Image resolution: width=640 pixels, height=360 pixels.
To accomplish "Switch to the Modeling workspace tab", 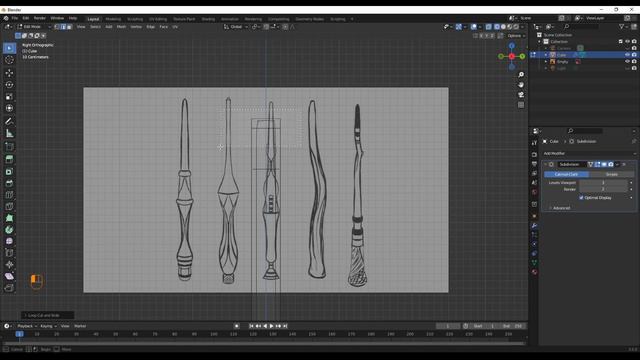I will click(x=113, y=19).
